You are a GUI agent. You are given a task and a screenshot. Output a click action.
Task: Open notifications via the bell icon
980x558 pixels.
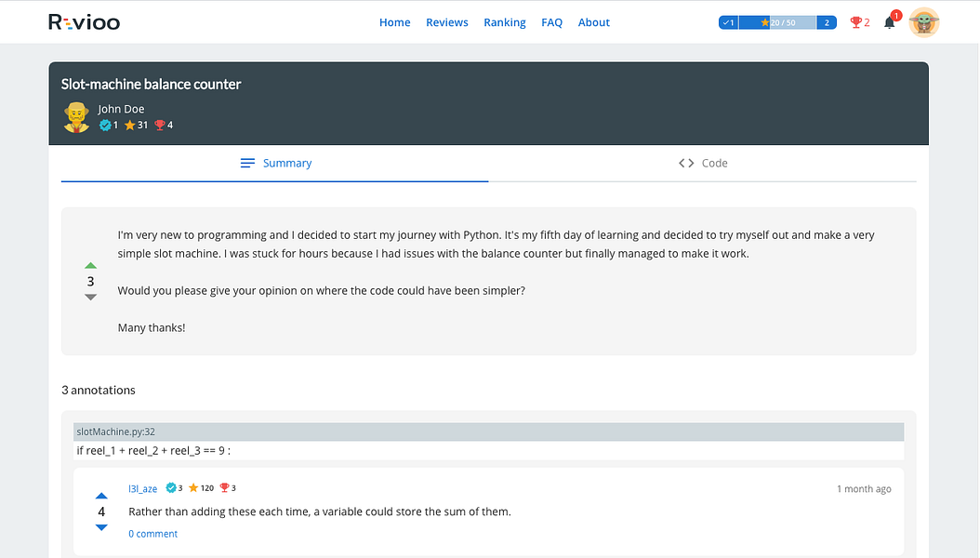pyautogui.click(x=889, y=23)
